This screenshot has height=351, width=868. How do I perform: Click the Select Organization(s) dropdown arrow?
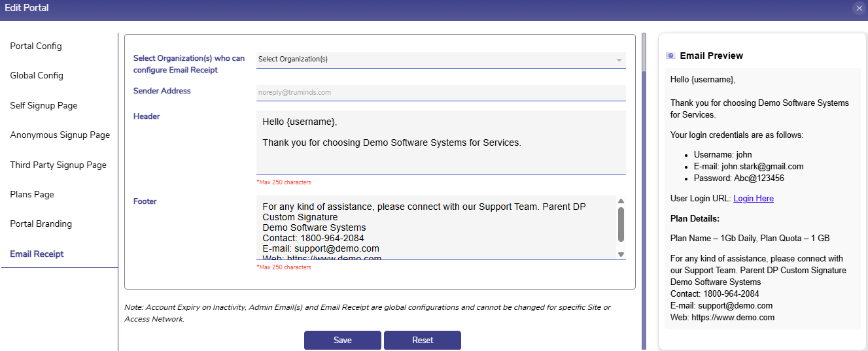[x=619, y=60]
